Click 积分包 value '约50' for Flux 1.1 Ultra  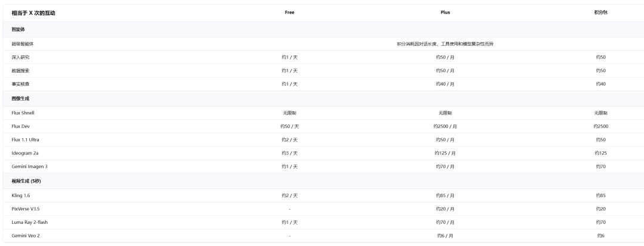(601, 140)
